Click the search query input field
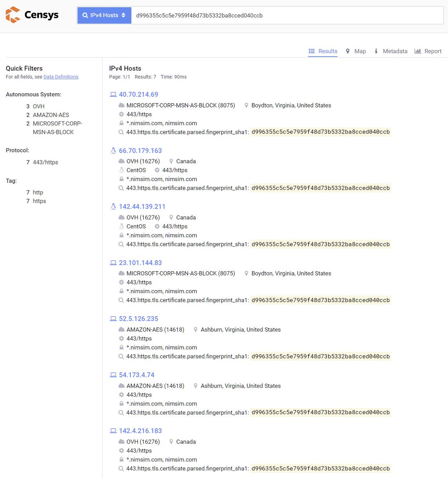448x478 pixels. tap(287, 16)
